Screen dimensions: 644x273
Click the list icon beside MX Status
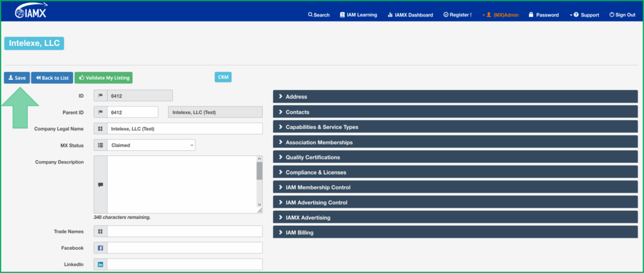tap(100, 145)
